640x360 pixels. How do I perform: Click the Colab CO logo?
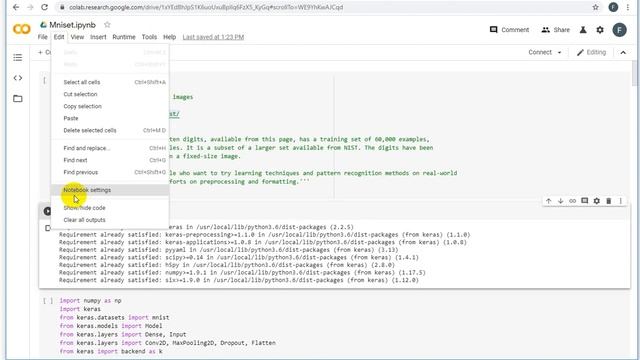point(22,29)
